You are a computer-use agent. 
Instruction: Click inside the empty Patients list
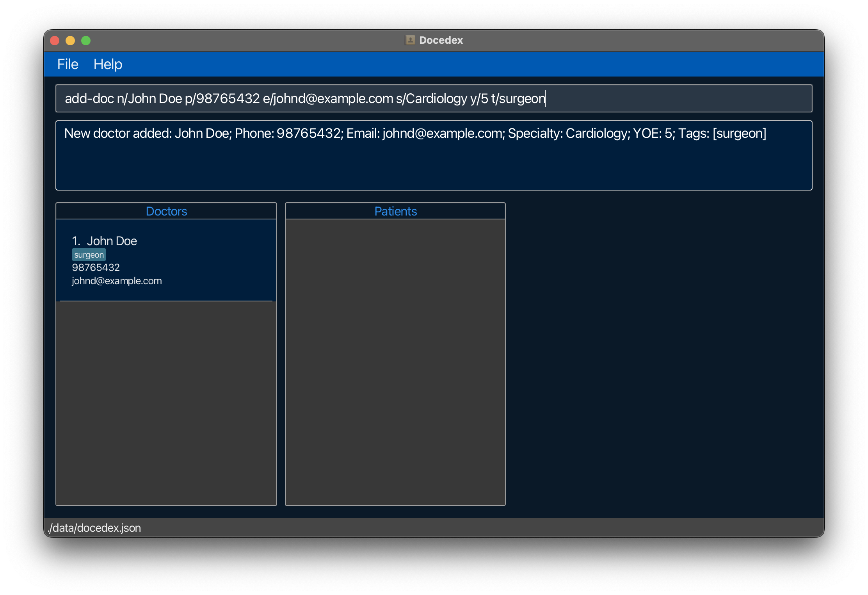(x=395, y=362)
